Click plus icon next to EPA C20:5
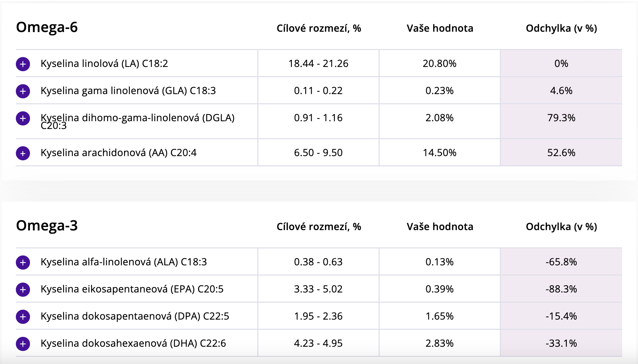 (x=23, y=289)
